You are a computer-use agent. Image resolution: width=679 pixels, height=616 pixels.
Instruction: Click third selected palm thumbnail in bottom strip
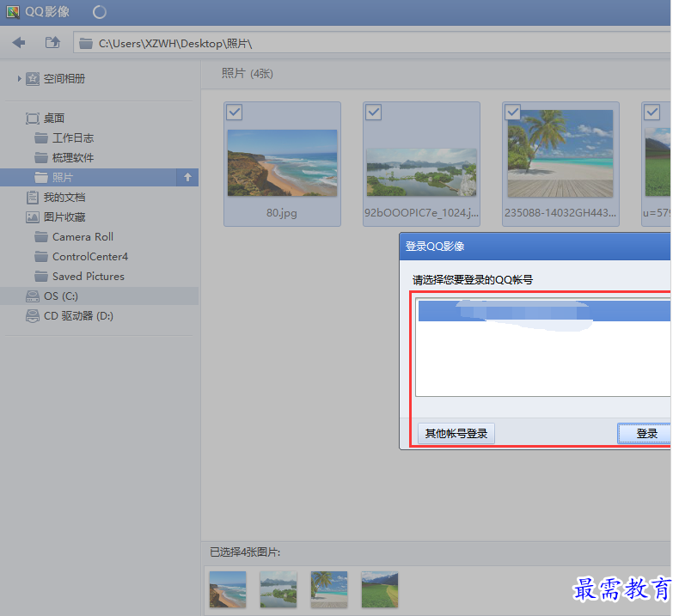329,589
